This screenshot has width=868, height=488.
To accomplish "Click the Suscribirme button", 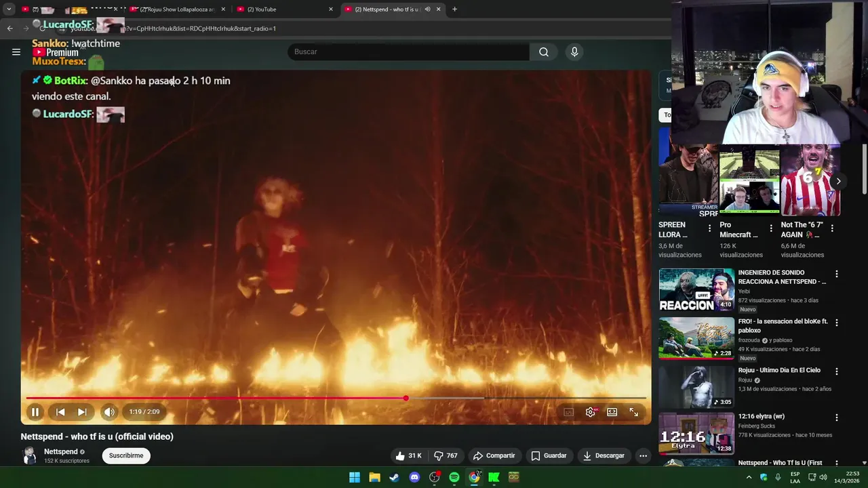I will pos(126,455).
